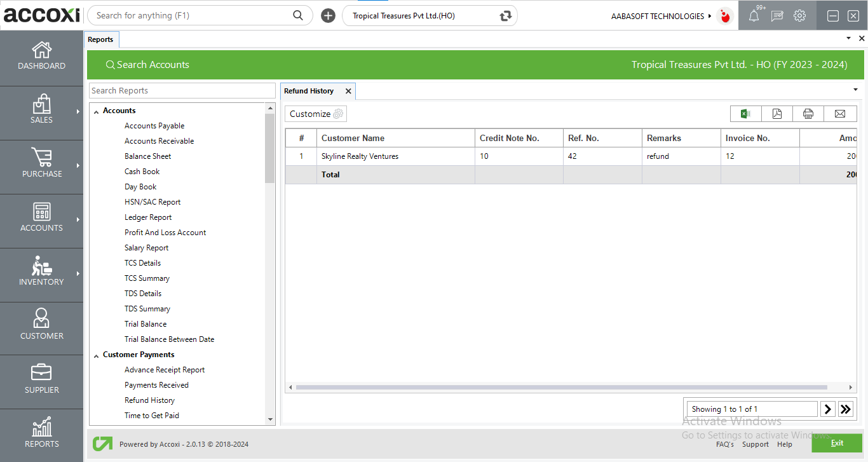Open the settings gear icon
This screenshot has width=868, height=462.
(x=800, y=17)
